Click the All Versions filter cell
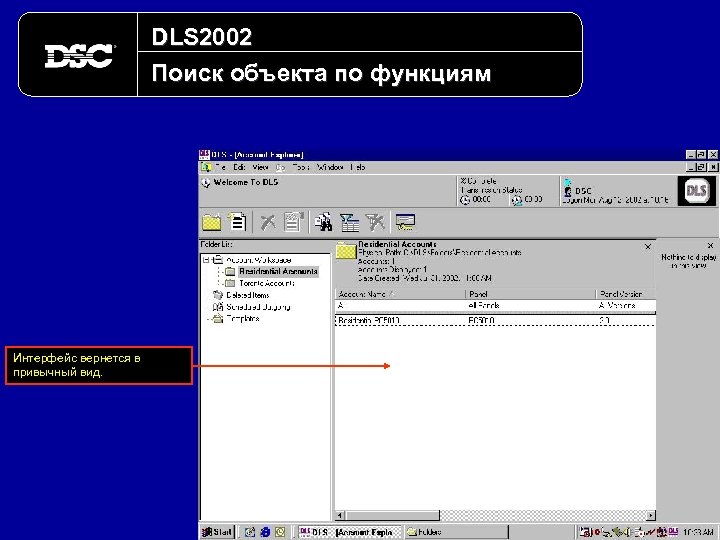The width and height of the screenshot is (720, 540). coord(625,306)
